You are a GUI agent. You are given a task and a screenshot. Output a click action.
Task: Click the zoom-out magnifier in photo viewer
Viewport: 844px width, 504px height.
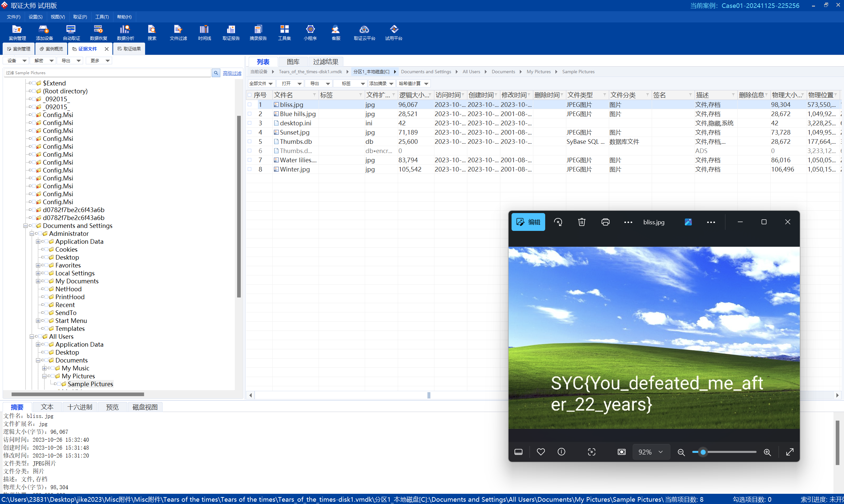(681, 452)
